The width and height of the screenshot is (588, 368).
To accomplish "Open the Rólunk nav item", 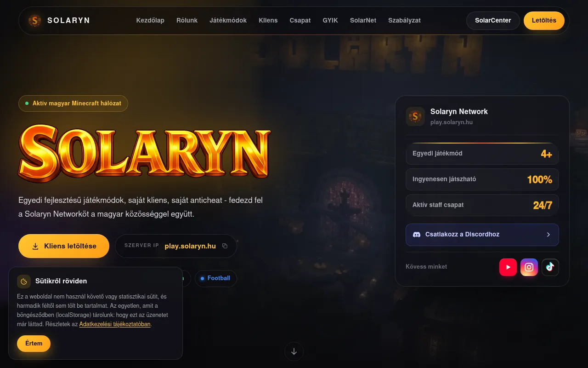I will pos(187,20).
